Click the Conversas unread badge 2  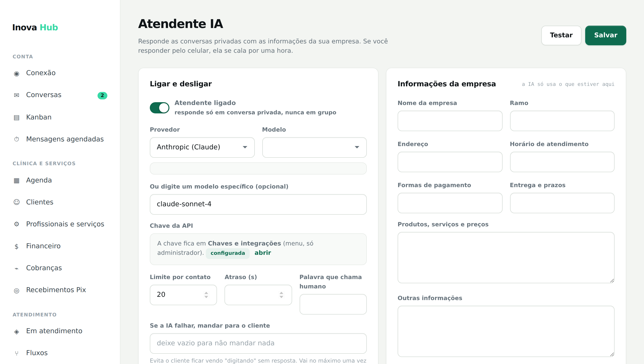(x=102, y=95)
